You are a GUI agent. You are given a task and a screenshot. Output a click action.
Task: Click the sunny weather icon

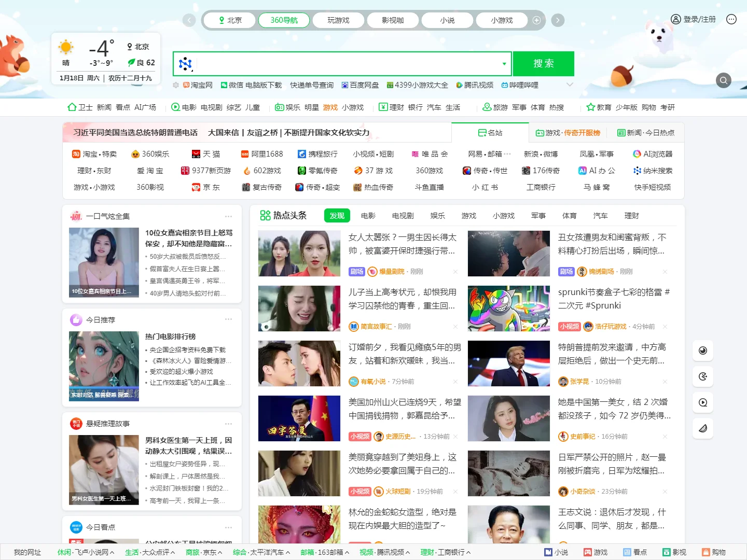(66, 48)
